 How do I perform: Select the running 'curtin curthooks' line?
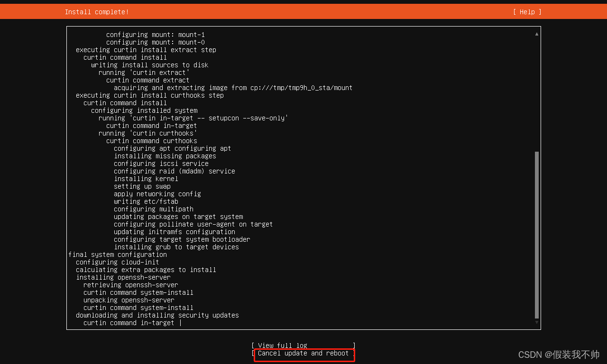pos(148,133)
